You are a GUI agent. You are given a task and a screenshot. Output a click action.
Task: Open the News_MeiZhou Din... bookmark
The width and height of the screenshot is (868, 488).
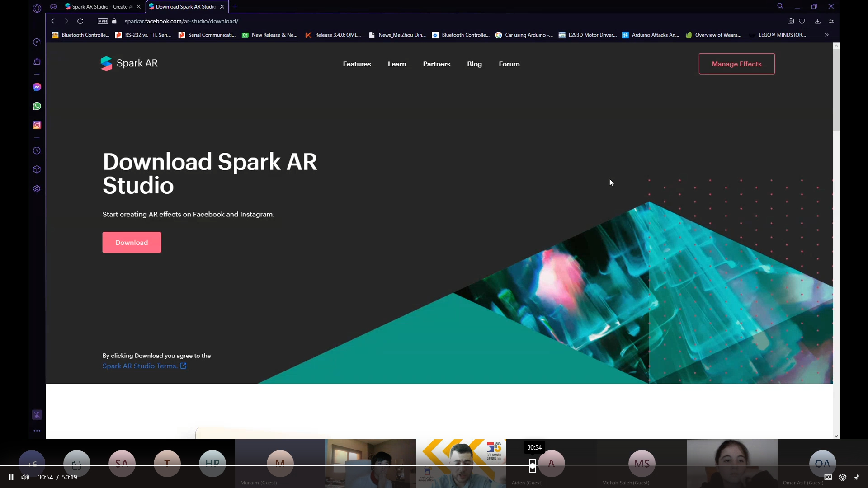[x=397, y=35]
